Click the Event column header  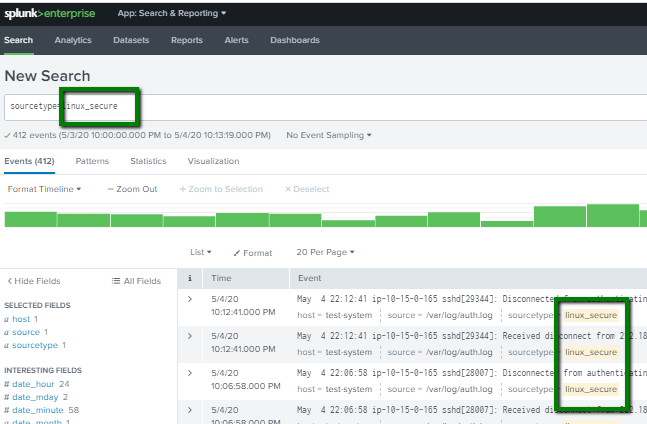pyautogui.click(x=309, y=278)
